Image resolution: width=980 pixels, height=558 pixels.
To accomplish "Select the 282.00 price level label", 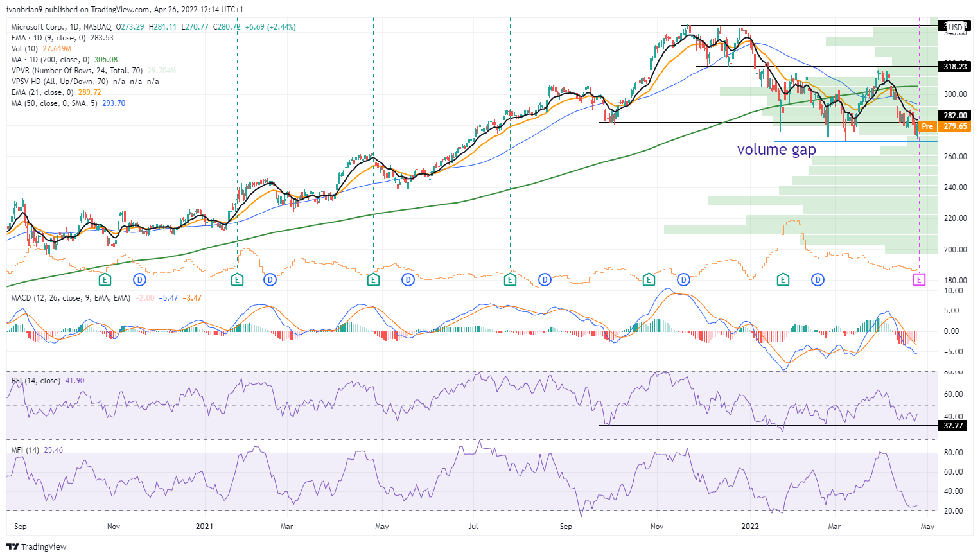I will pyautogui.click(x=955, y=116).
